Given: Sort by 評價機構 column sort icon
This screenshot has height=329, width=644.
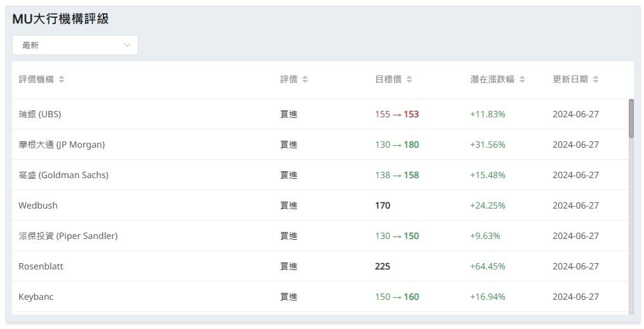Looking at the screenshot, I should [x=62, y=80].
